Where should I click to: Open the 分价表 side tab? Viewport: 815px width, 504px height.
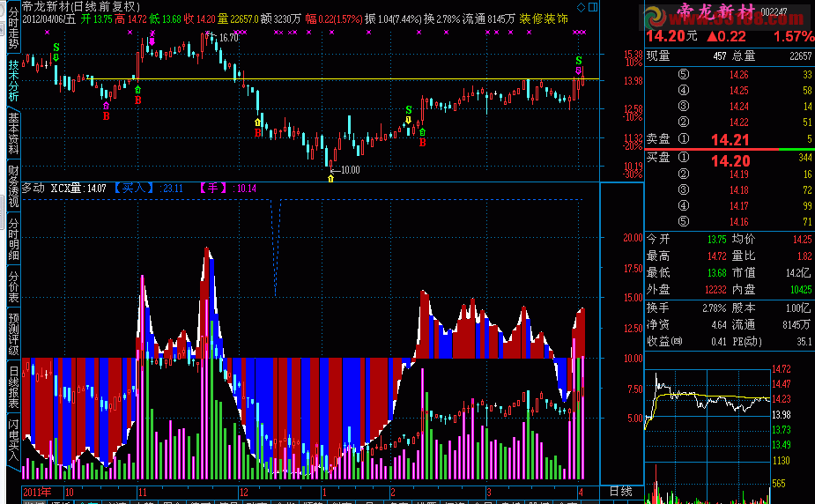(13, 287)
